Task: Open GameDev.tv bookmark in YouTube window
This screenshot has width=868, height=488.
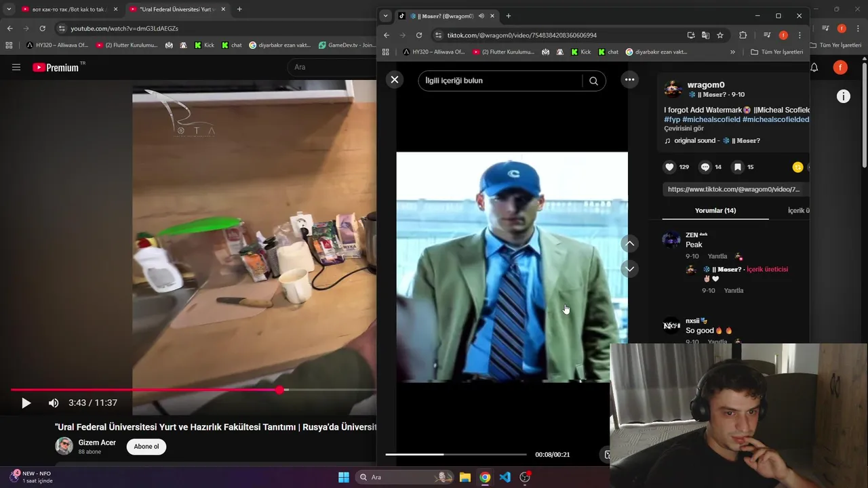Action: click(347, 45)
